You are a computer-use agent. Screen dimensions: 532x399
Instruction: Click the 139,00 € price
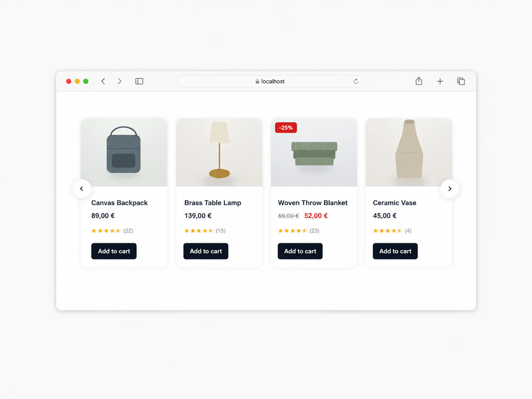click(198, 216)
